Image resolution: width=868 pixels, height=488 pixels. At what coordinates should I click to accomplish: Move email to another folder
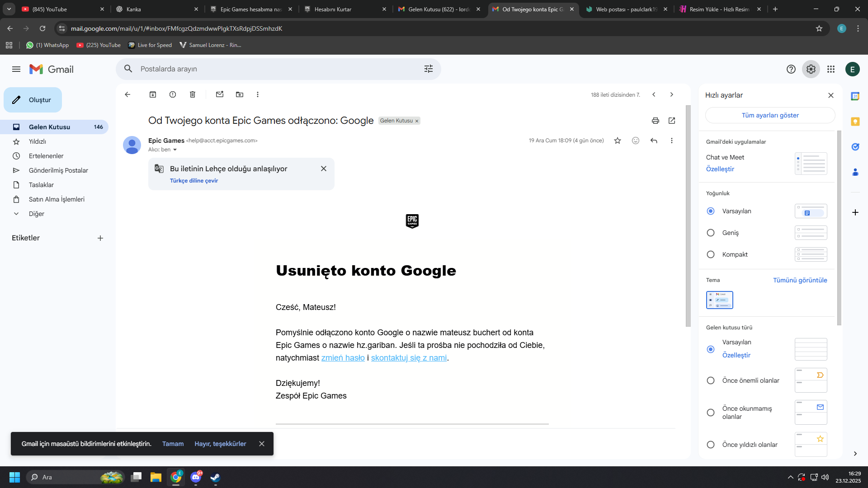click(240, 94)
